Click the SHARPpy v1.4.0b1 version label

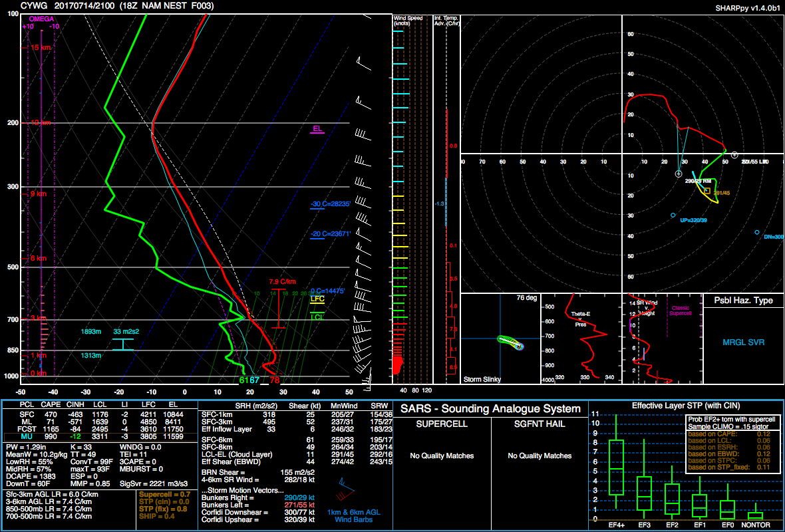click(x=748, y=7)
